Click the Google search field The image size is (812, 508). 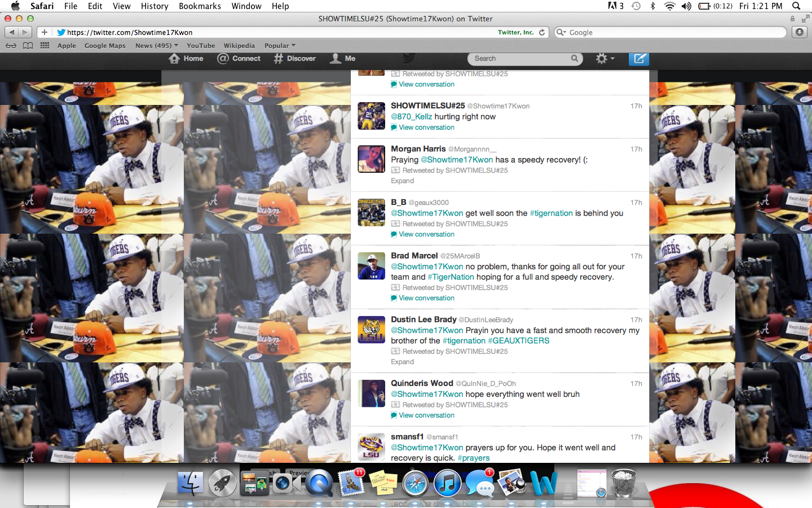click(671, 32)
